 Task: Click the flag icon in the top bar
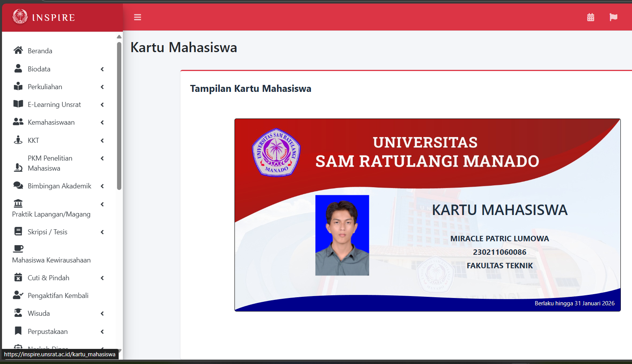(613, 17)
